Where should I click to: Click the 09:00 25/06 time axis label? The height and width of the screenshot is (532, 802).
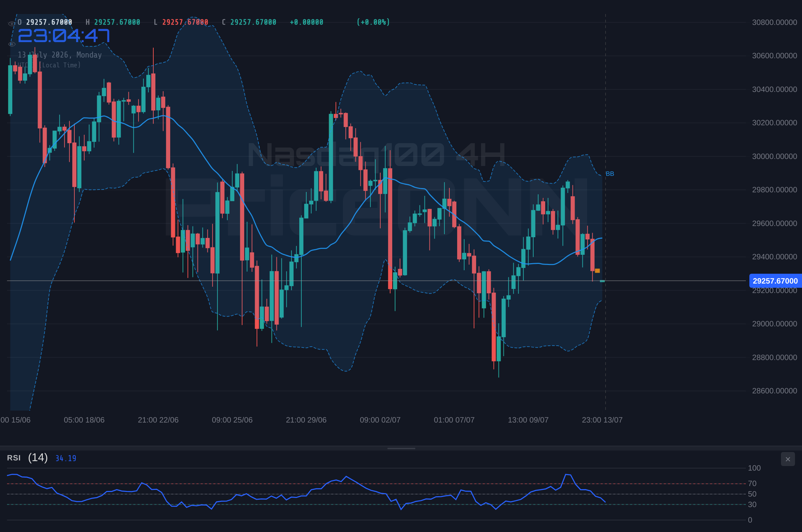click(232, 420)
